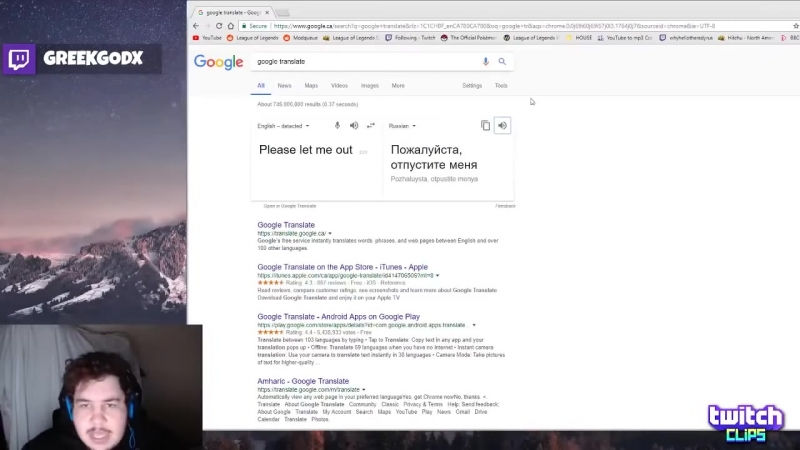The height and width of the screenshot is (450, 800).
Task: Expand the More search filter menu
Action: tap(398, 86)
